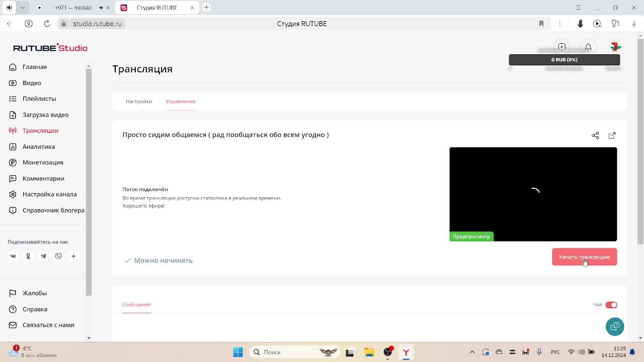Show hidden tray icons chevron
The image size is (644, 362).
click(x=472, y=352)
